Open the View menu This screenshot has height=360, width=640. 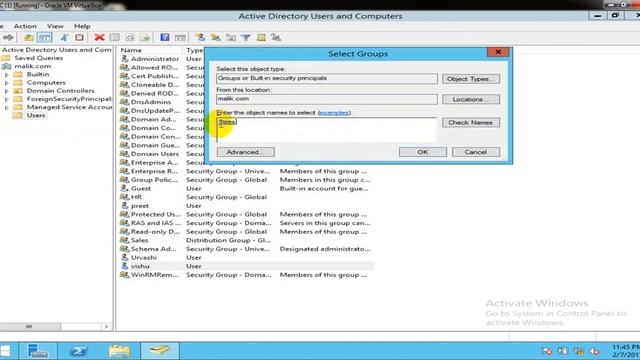[55, 26]
